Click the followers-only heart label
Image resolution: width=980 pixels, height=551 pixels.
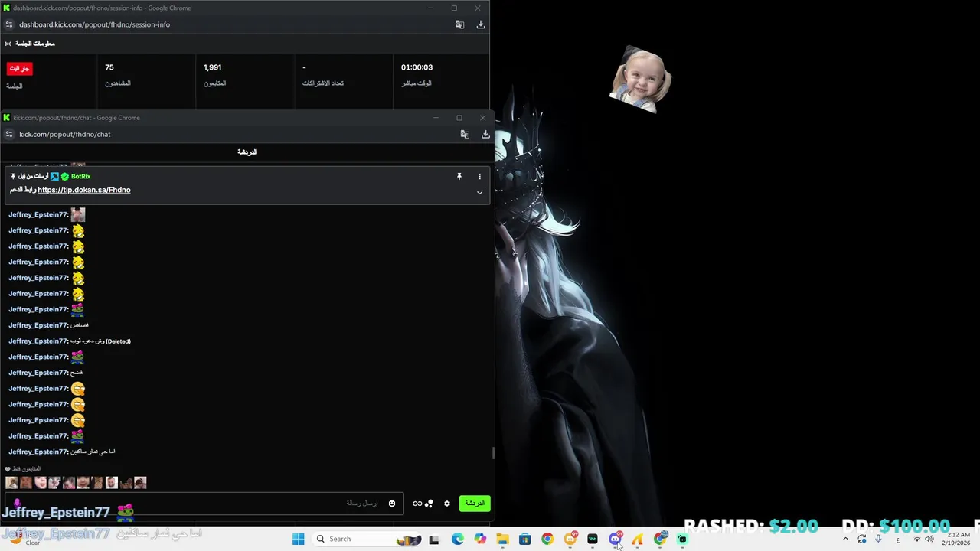(23, 468)
